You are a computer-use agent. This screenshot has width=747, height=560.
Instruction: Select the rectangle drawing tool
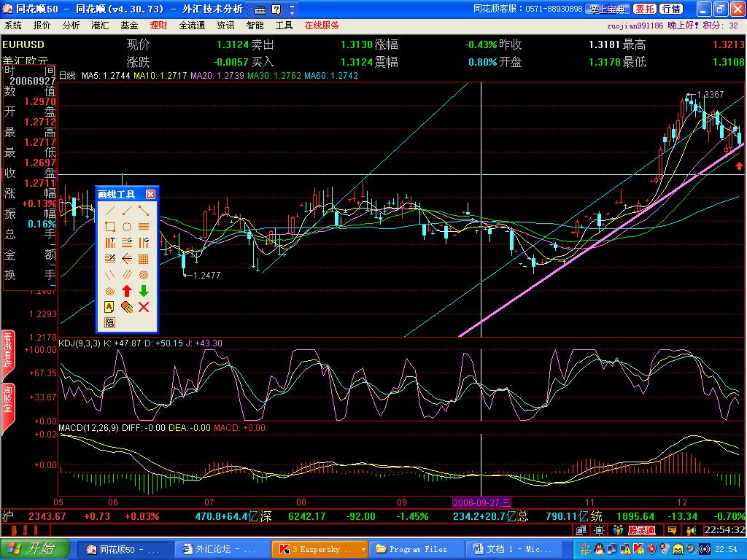pyautogui.click(x=110, y=227)
